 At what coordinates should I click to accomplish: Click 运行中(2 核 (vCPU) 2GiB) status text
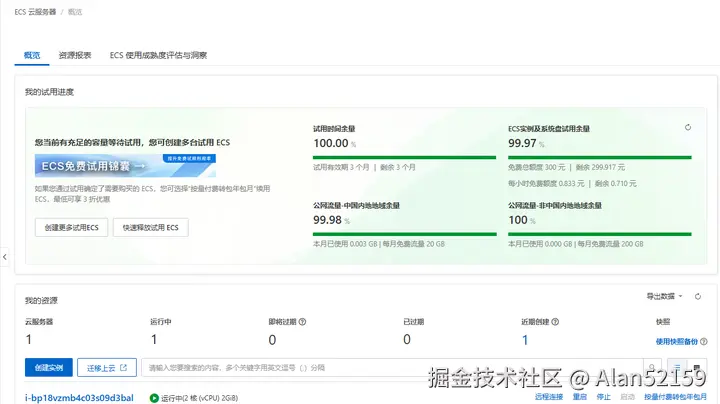tap(199, 398)
